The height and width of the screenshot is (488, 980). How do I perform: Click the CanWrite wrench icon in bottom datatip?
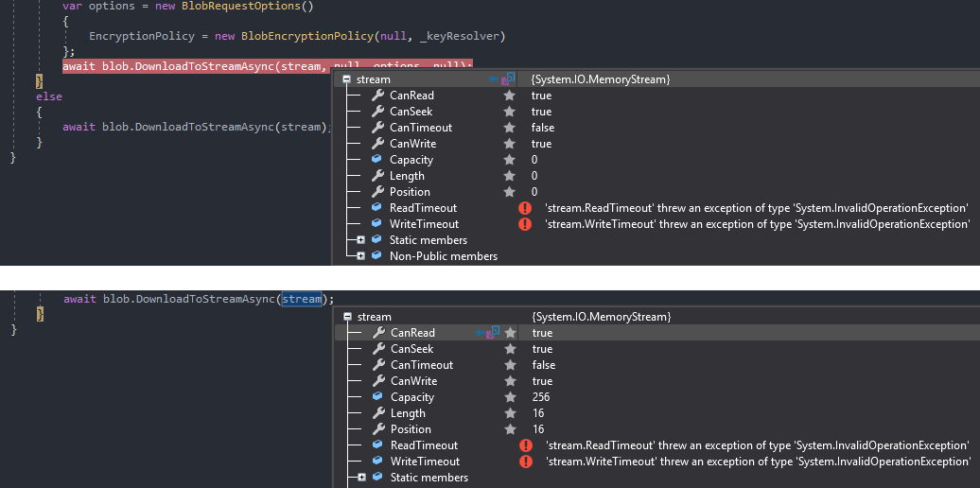[378, 381]
